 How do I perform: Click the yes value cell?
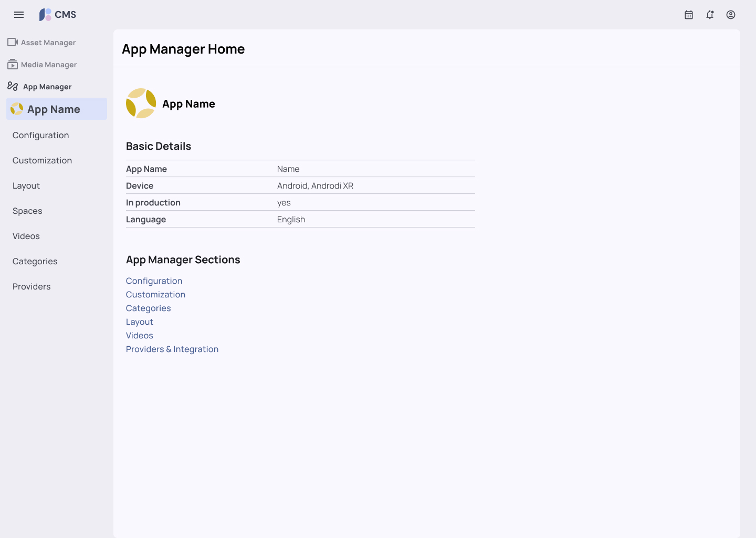coord(284,203)
